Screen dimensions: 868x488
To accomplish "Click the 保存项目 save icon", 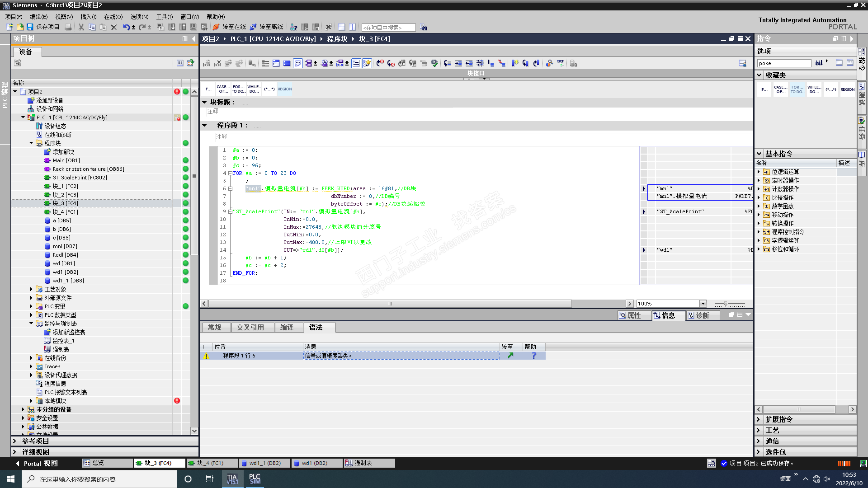I will (x=30, y=27).
